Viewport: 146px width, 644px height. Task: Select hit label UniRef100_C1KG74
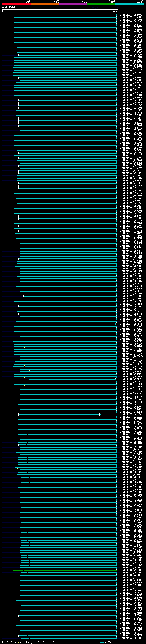[131, 40]
